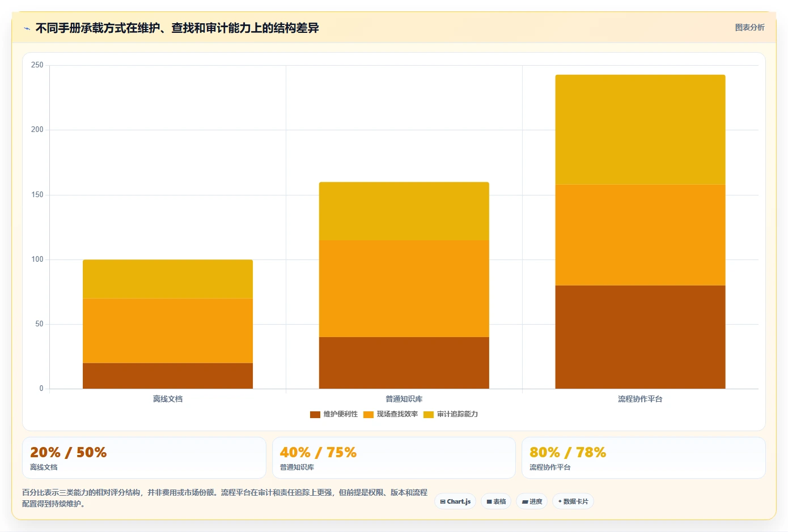Click the 流程协作平台 orange bar segment

coord(640,235)
